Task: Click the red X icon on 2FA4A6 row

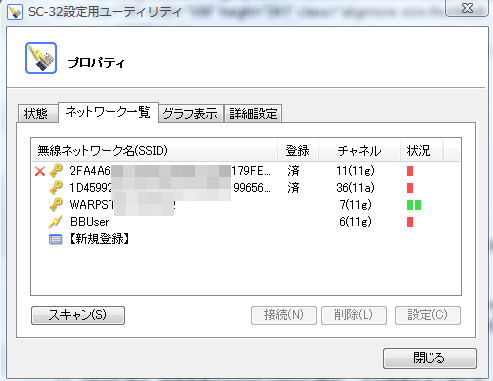Action: (x=40, y=171)
